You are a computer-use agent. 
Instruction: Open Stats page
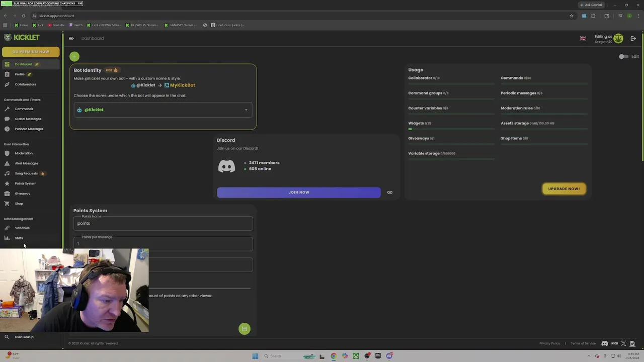point(30,238)
